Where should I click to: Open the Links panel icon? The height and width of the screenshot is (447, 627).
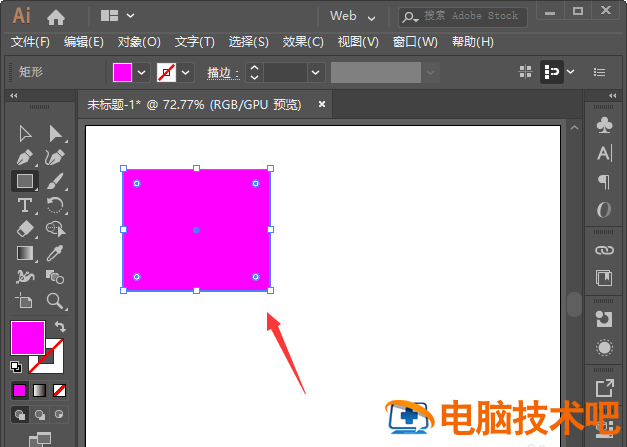pos(604,250)
